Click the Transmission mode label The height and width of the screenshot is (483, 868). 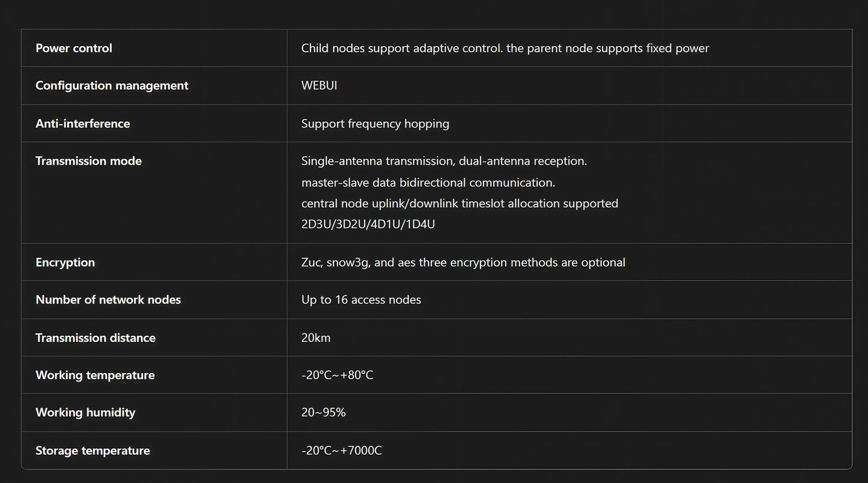pos(89,160)
